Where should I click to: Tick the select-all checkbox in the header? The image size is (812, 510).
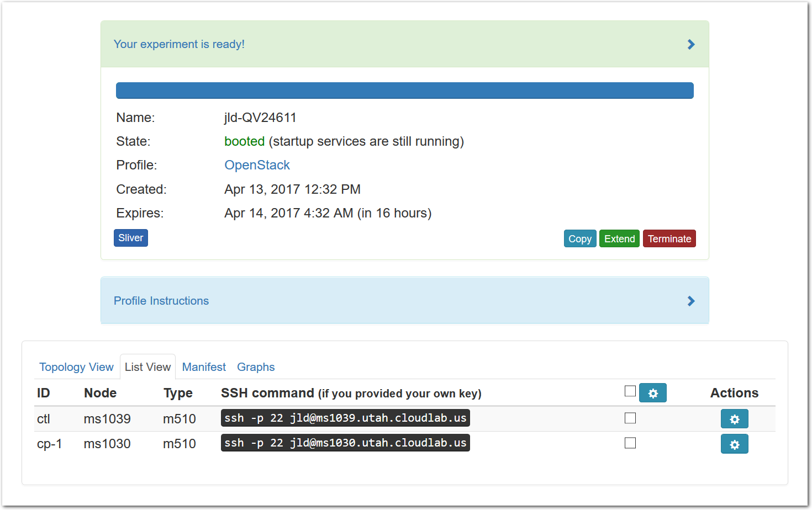[630, 391]
